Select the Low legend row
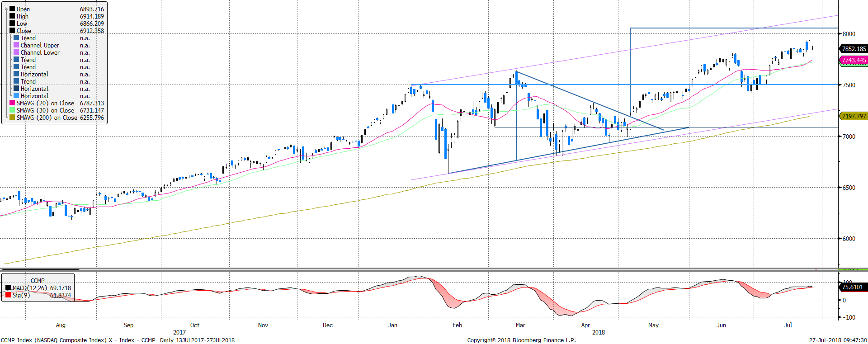 [22, 24]
